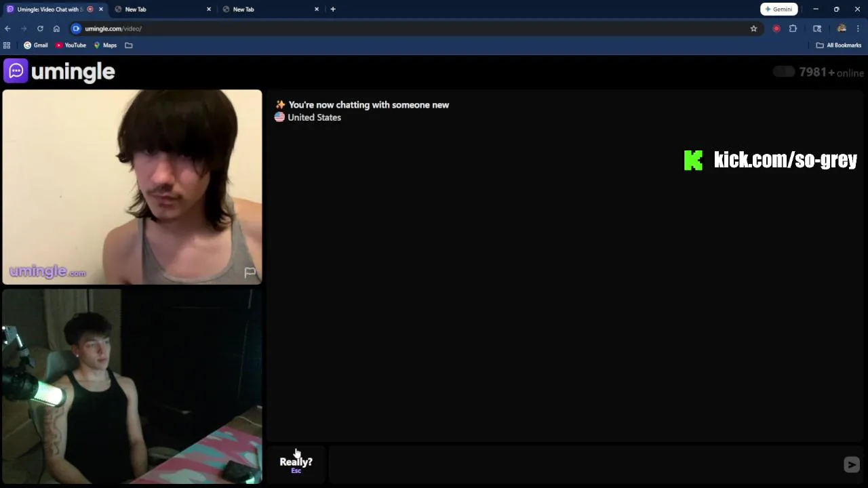Switch to the Umingle Video Chat tab

54,9
